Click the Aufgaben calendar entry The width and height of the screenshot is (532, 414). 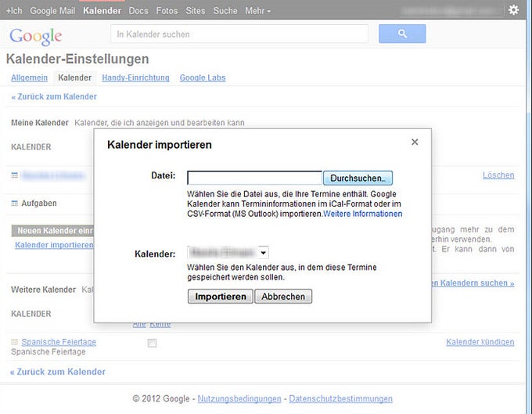coord(39,203)
